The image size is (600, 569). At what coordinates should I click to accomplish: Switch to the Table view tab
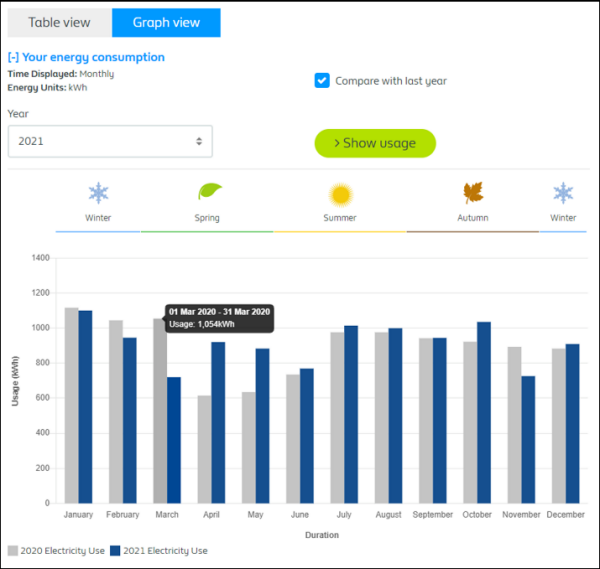pyautogui.click(x=58, y=23)
